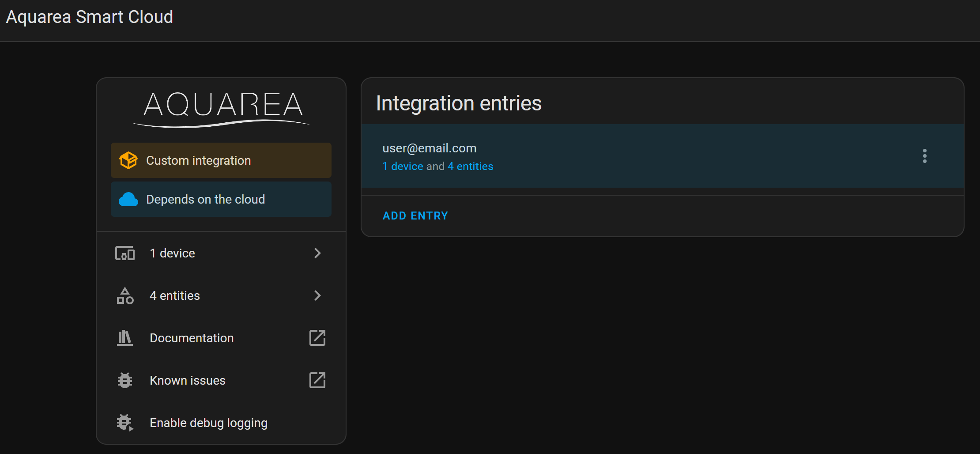Click the debug gear icon for debug logging
Viewport: 980px width, 454px height.
pos(124,422)
